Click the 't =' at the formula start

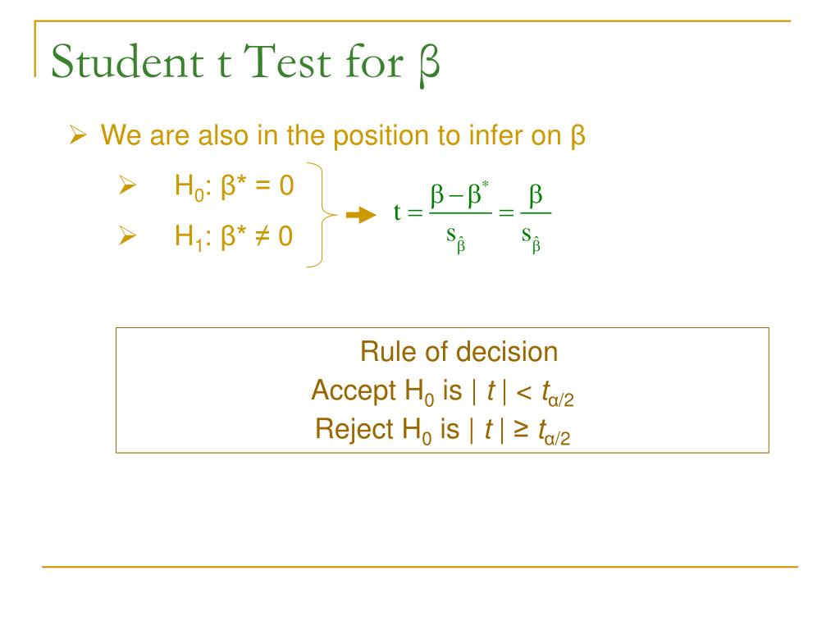(409, 212)
